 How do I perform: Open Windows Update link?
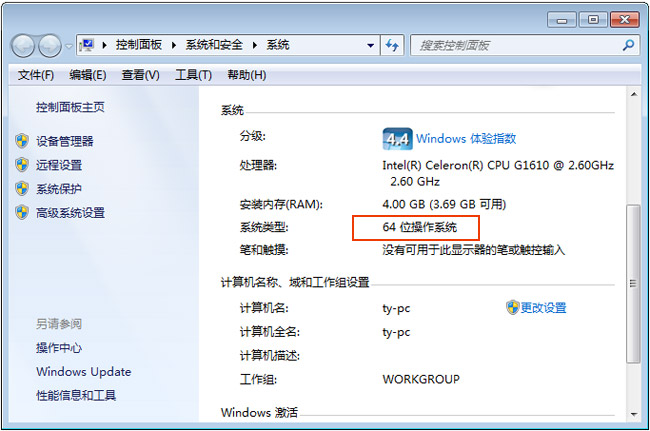84,372
